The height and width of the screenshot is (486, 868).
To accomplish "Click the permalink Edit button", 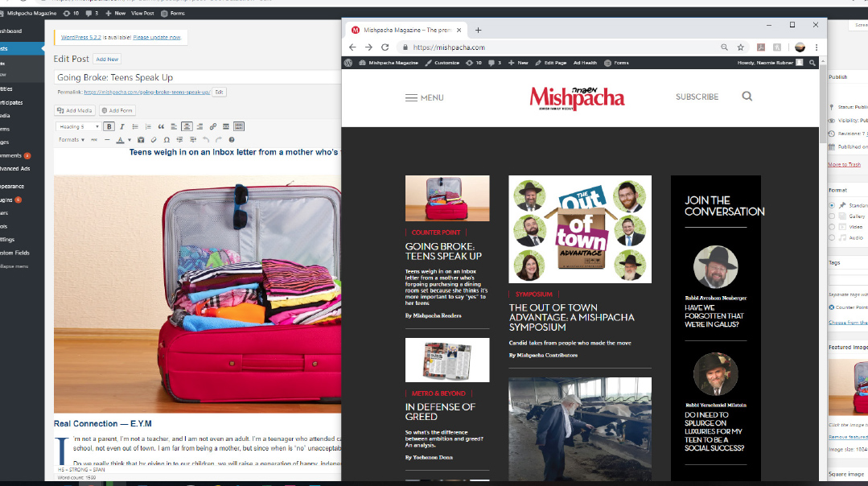I will tap(220, 93).
